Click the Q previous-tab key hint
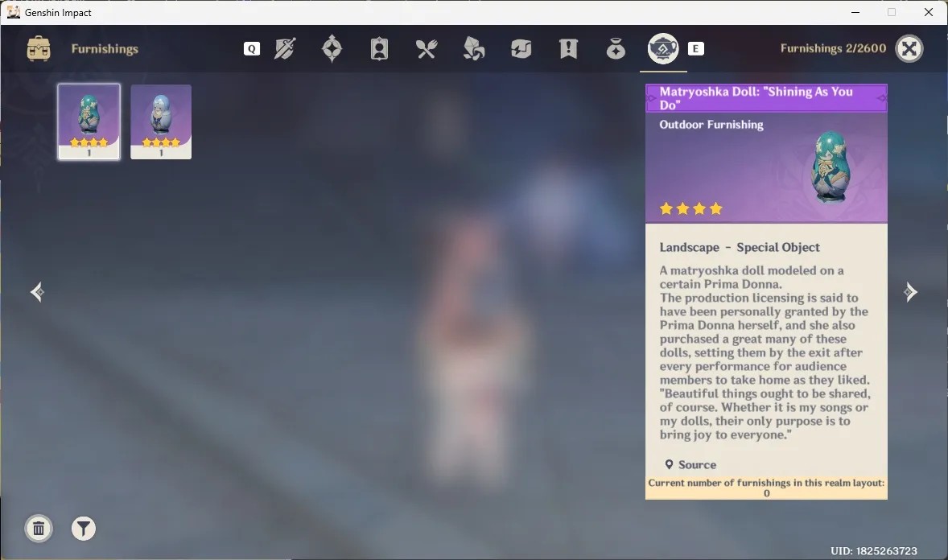Screen dimensions: 948x560 252,49
